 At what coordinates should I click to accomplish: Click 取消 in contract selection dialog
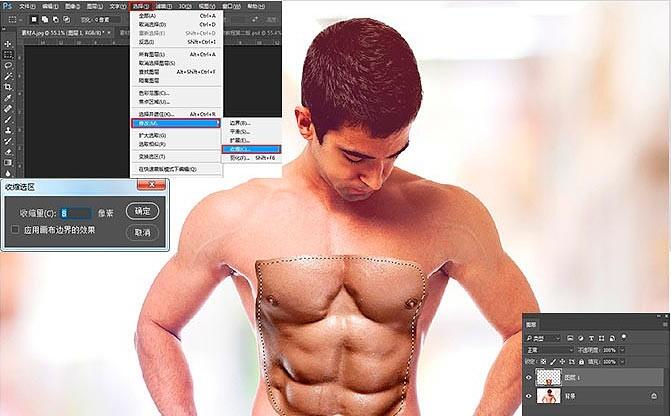pos(143,232)
